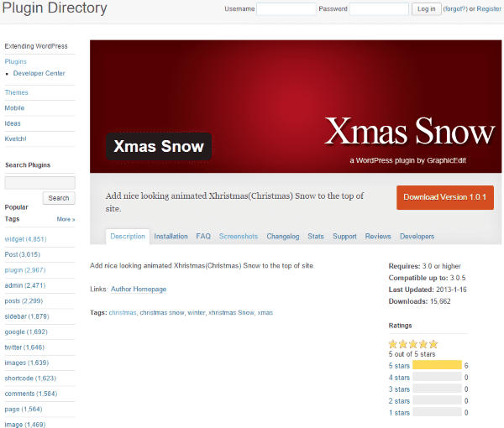Switch to the Reviews tab

378,237
